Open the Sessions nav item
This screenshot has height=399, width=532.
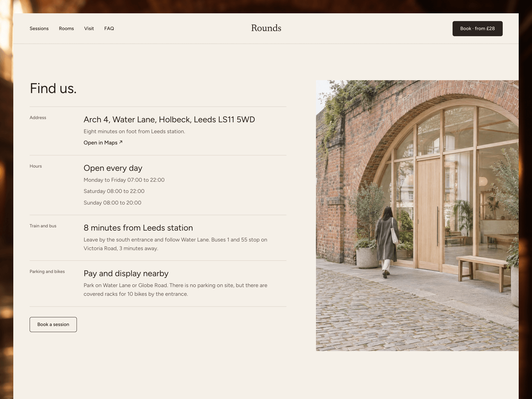click(x=39, y=29)
